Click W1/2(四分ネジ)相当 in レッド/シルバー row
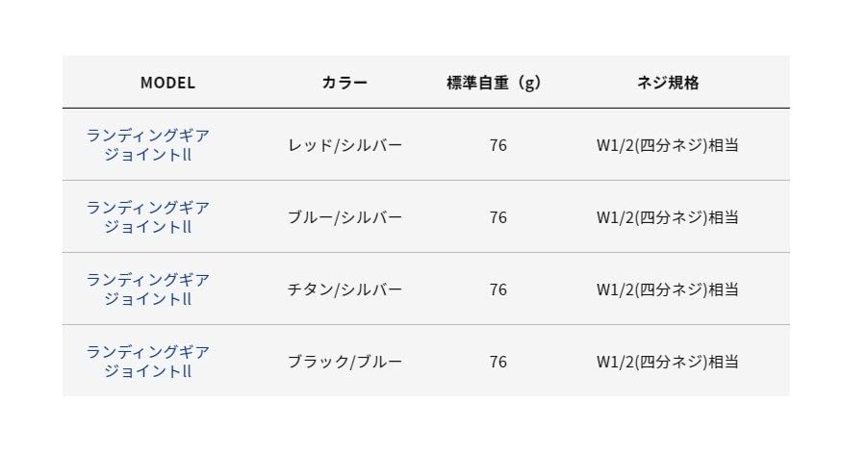 [668, 145]
